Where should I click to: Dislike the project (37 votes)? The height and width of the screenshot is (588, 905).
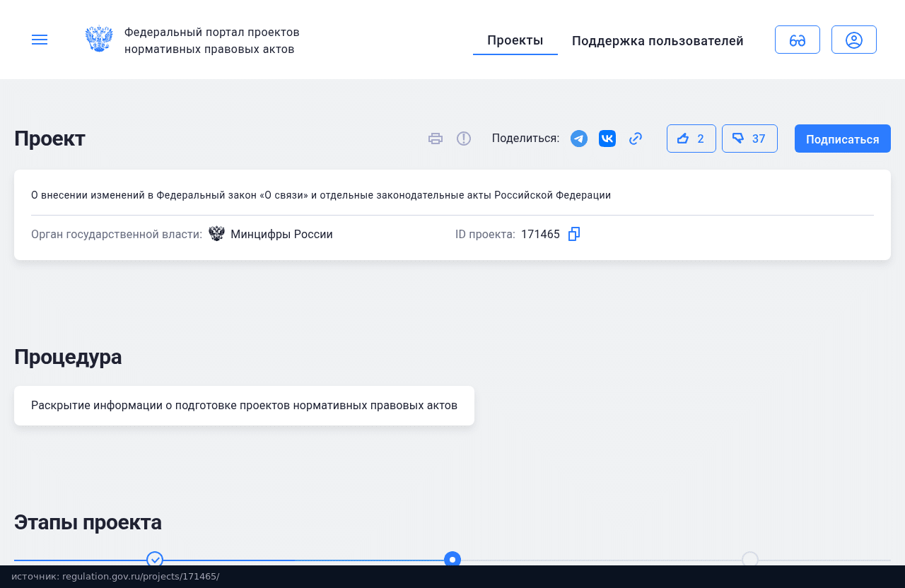[x=749, y=139]
